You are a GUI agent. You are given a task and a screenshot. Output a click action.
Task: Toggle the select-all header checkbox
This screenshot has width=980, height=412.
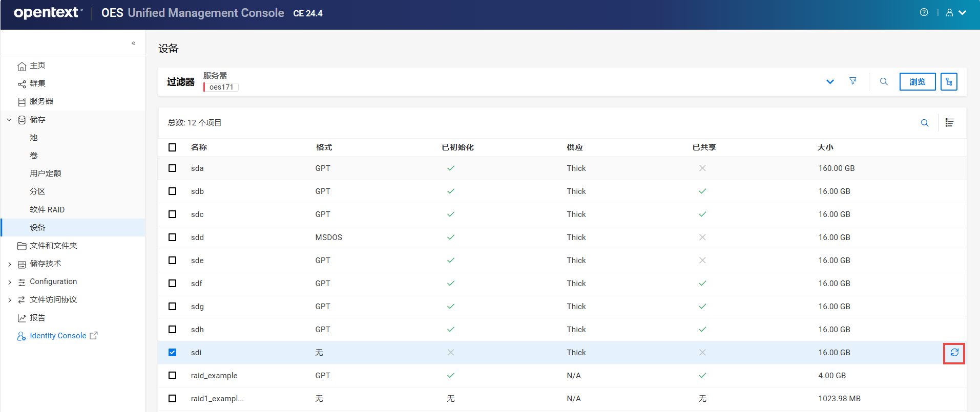pos(173,147)
